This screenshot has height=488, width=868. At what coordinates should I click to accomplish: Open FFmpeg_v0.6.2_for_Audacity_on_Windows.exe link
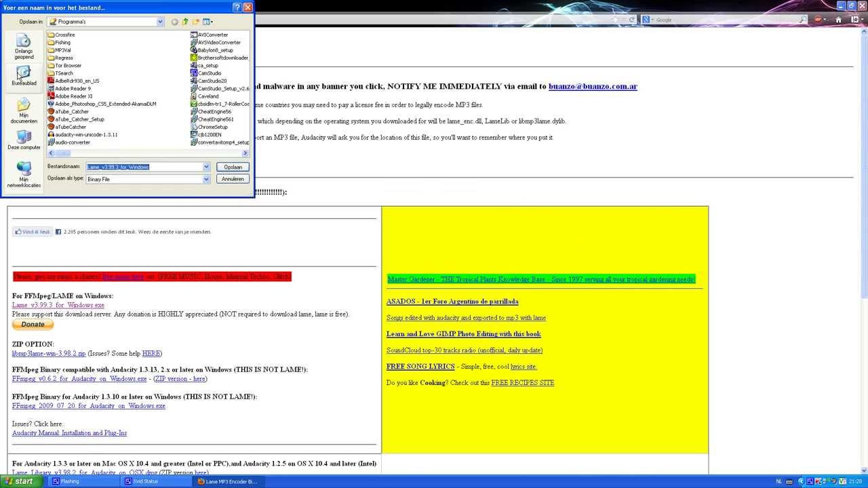79,379
